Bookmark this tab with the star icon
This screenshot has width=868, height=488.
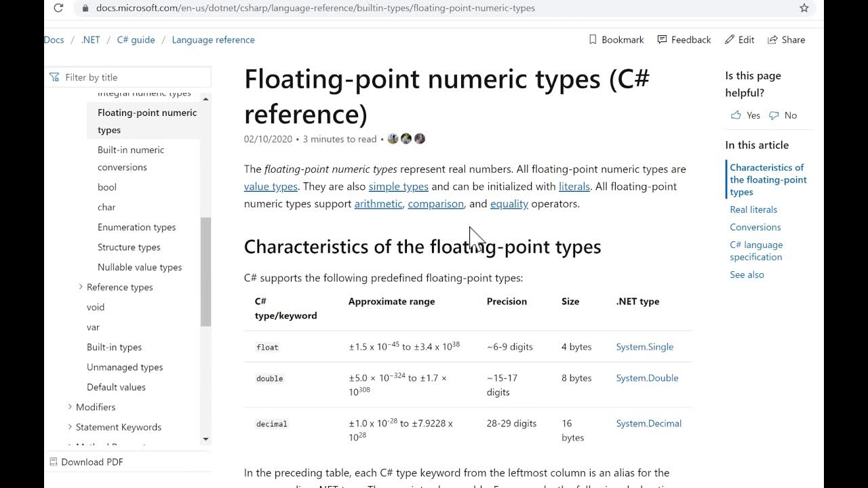804,8
